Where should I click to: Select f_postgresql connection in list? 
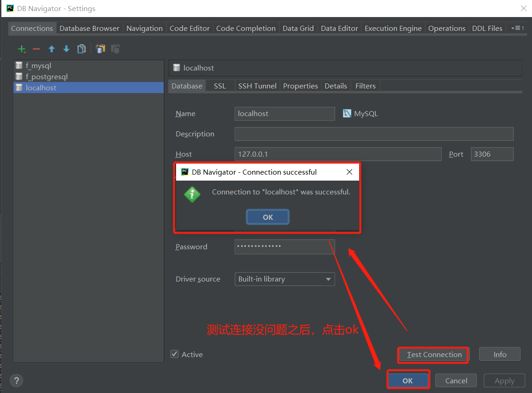tap(88, 76)
